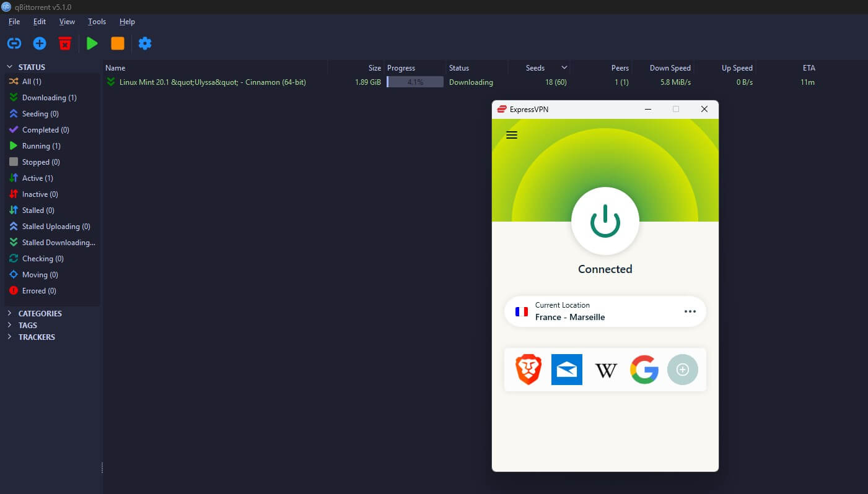Expand the CATEGORIES section
The image size is (868, 494).
tap(9, 313)
